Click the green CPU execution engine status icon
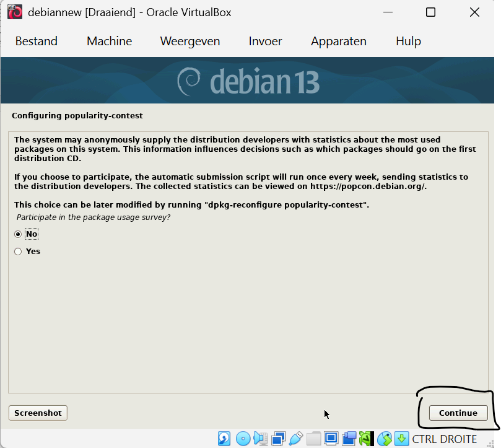This screenshot has height=448, width=501. coord(366,439)
